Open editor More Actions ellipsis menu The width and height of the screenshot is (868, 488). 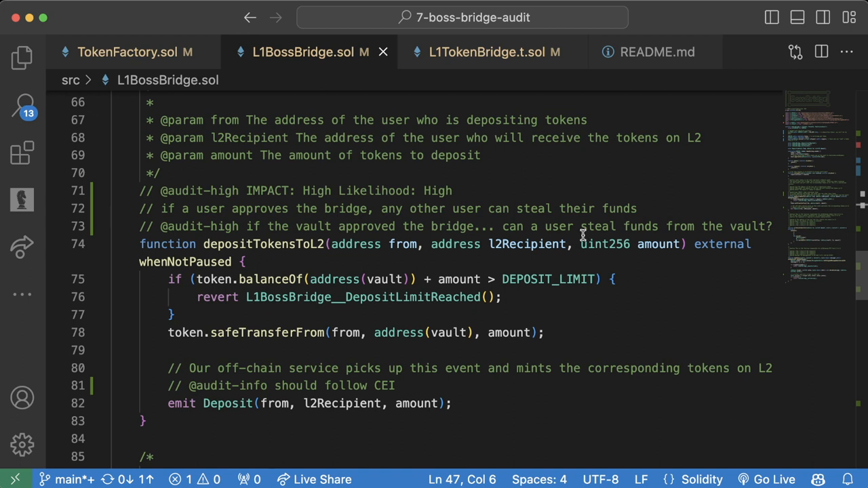(x=847, y=52)
